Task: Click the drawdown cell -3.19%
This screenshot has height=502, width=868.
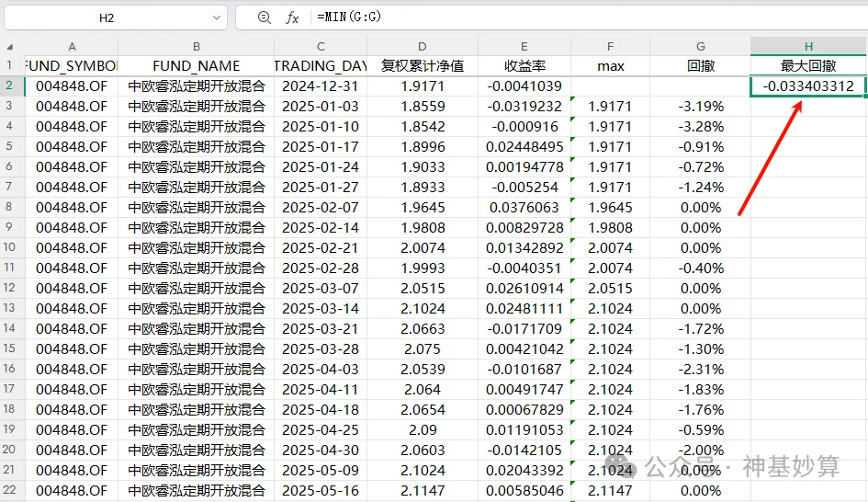Action: (x=700, y=107)
